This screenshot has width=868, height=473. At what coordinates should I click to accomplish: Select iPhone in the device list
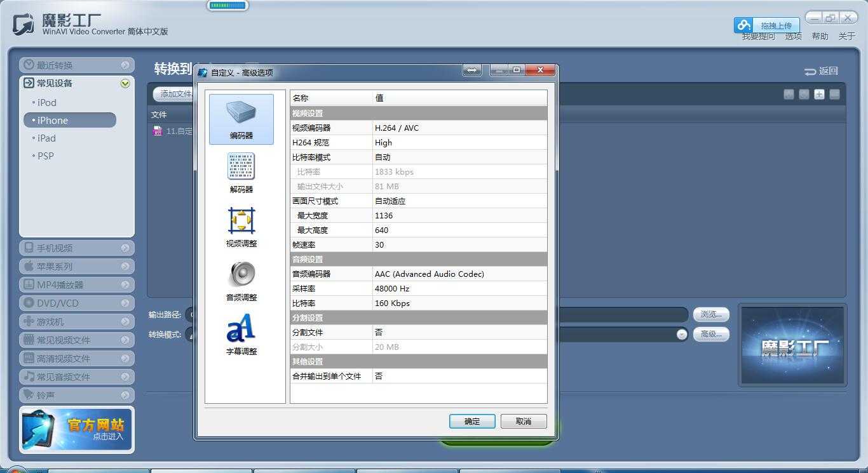70,120
